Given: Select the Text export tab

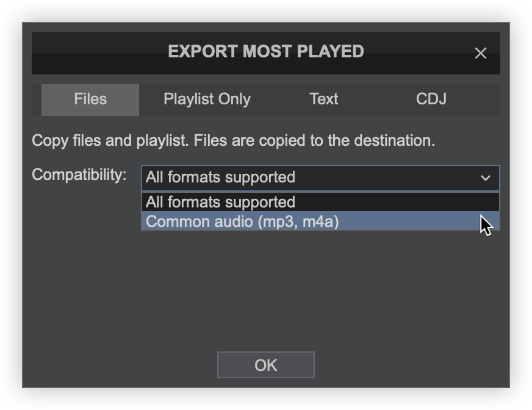Looking at the screenshot, I should click(x=323, y=99).
